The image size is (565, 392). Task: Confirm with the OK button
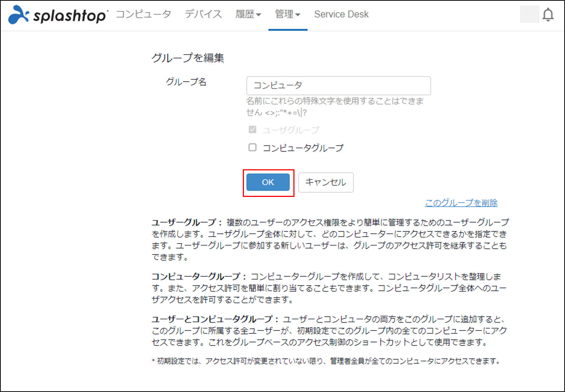(x=268, y=182)
